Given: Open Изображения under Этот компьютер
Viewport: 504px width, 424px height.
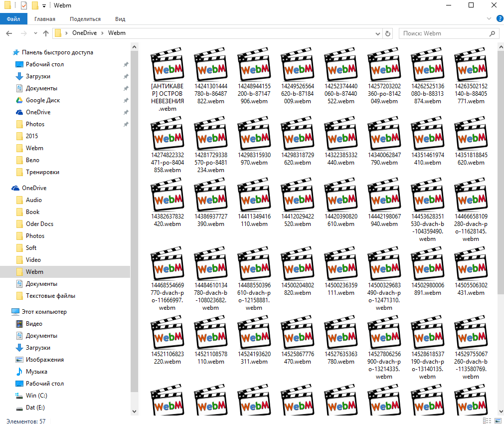Looking at the screenshot, I should pyautogui.click(x=45, y=360).
